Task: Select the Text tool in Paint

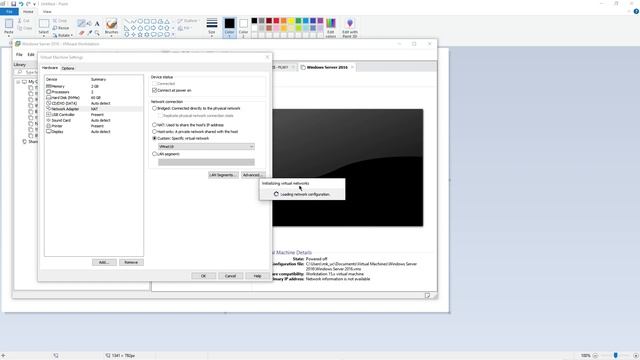Action: (97, 23)
